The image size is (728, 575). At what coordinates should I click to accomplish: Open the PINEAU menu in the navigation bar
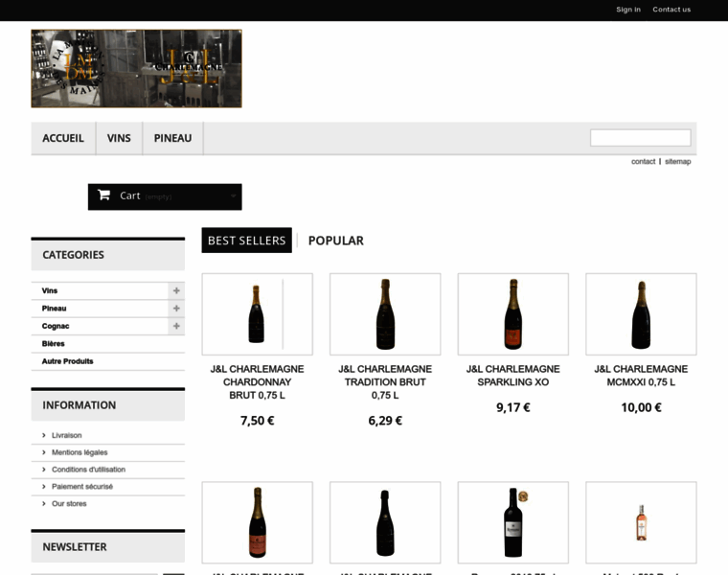point(172,138)
